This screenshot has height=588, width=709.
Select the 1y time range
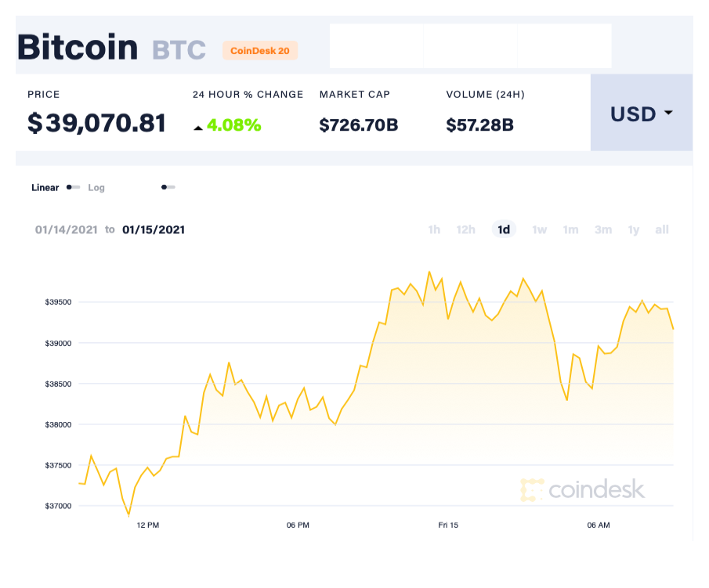tap(633, 229)
